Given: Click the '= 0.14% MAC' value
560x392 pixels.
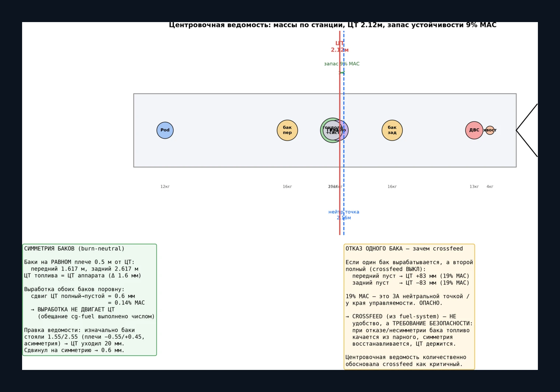Looking at the screenshot, I should click(126, 303).
